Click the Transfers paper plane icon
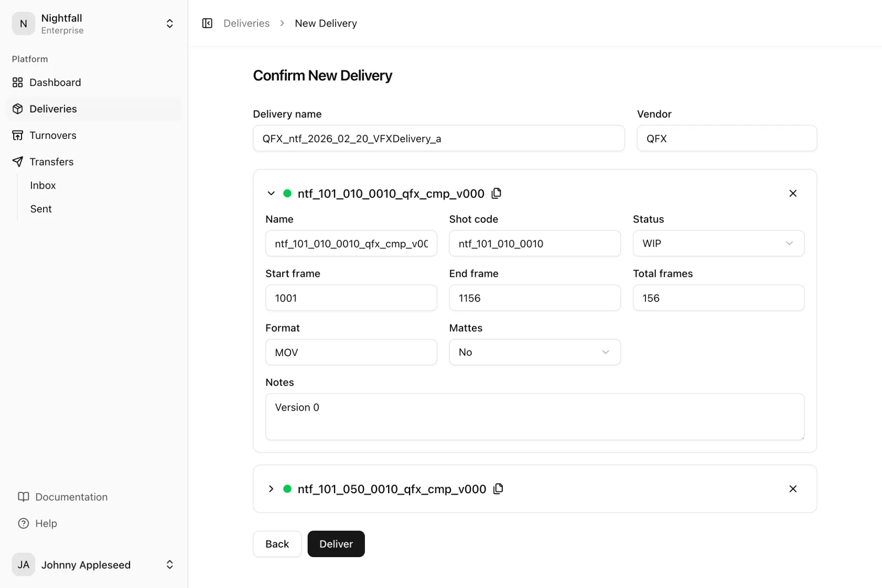Image resolution: width=882 pixels, height=588 pixels. 18,162
